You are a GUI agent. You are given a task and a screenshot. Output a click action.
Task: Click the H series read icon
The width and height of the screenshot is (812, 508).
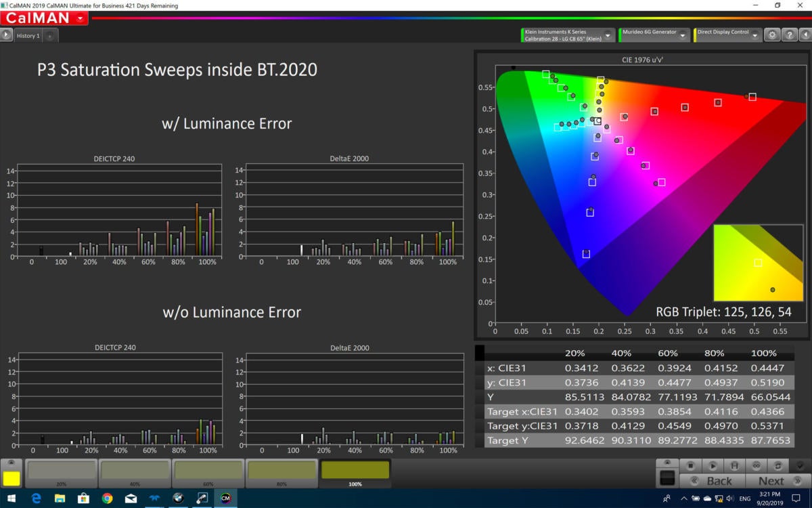[x=735, y=466]
